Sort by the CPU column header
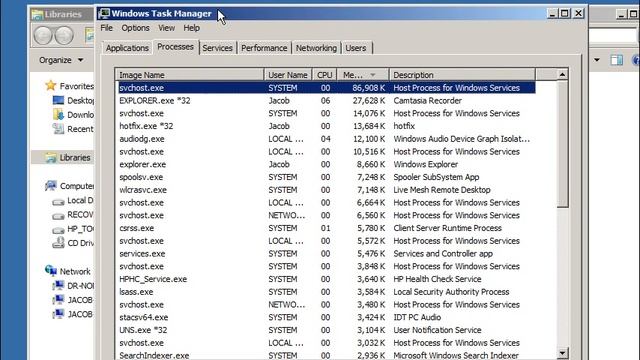This screenshot has height=360, width=640. pyautogui.click(x=325, y=75)
